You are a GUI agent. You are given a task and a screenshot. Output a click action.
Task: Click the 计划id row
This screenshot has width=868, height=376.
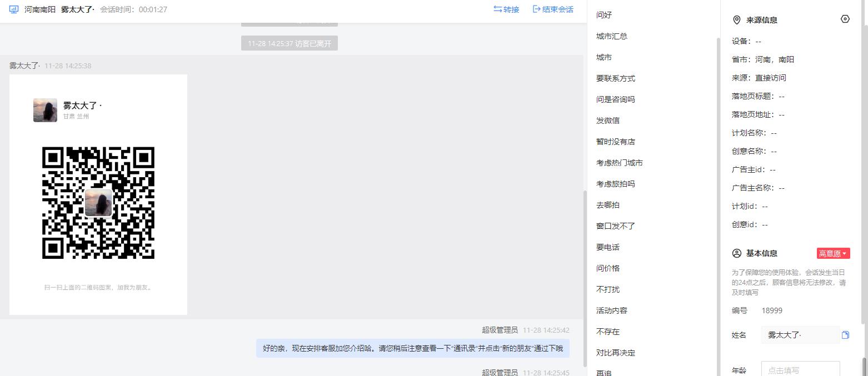tap(750, 206)
